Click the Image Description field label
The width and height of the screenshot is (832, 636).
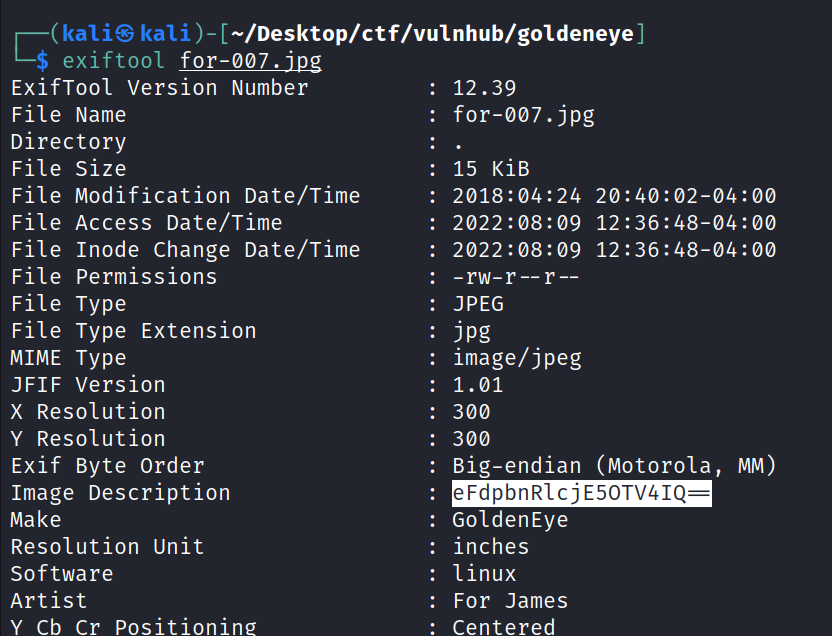(x=120, y=493)
